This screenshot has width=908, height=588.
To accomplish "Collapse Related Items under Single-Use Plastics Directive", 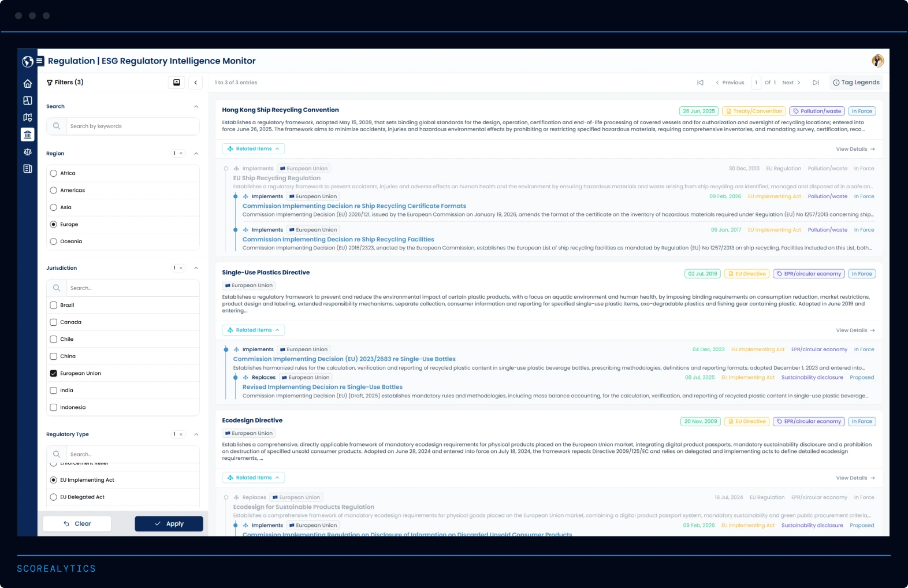I will coord(254,330).
